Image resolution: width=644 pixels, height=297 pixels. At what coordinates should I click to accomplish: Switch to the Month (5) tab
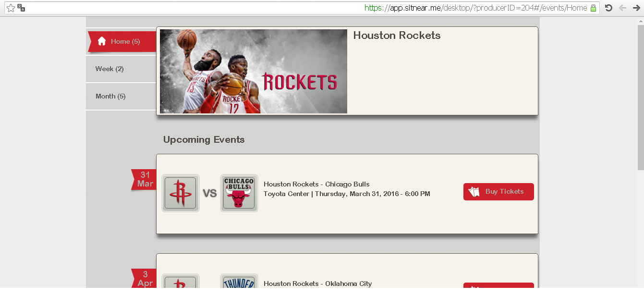(x=121, y=96)
